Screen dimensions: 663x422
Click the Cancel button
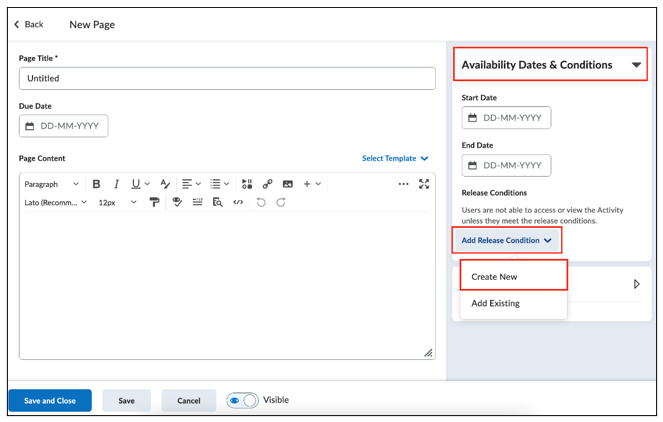point(189,400)
